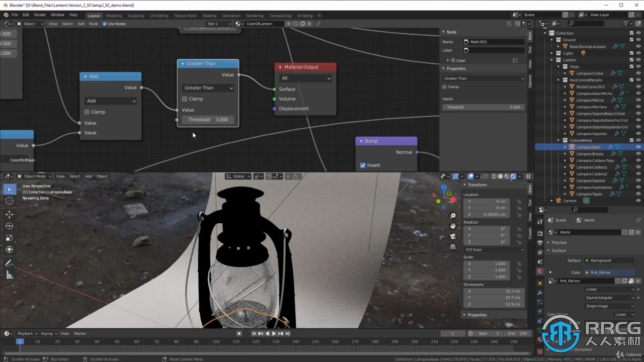Click Slot 1 material slot selector
Screen dimensions: 644x362
point(219,24)
